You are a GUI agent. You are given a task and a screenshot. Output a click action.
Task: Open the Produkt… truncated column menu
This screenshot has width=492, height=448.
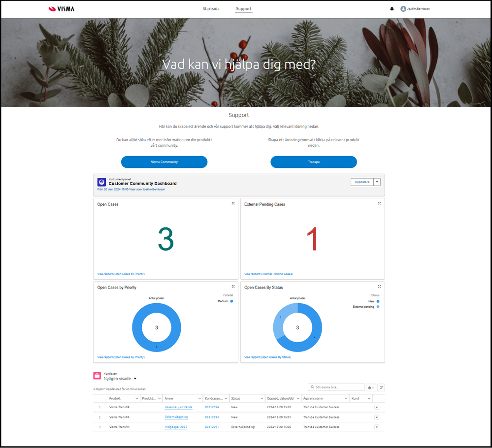pyautogui.click(x=159, y=398)
